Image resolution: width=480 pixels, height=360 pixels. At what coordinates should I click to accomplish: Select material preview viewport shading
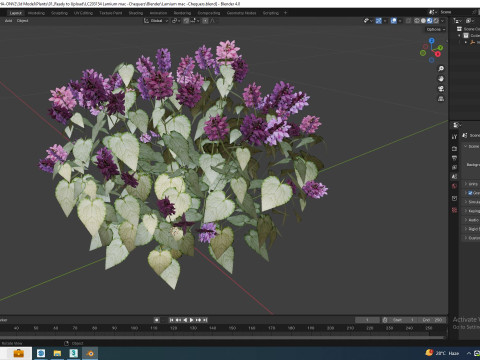pos(429,21)
